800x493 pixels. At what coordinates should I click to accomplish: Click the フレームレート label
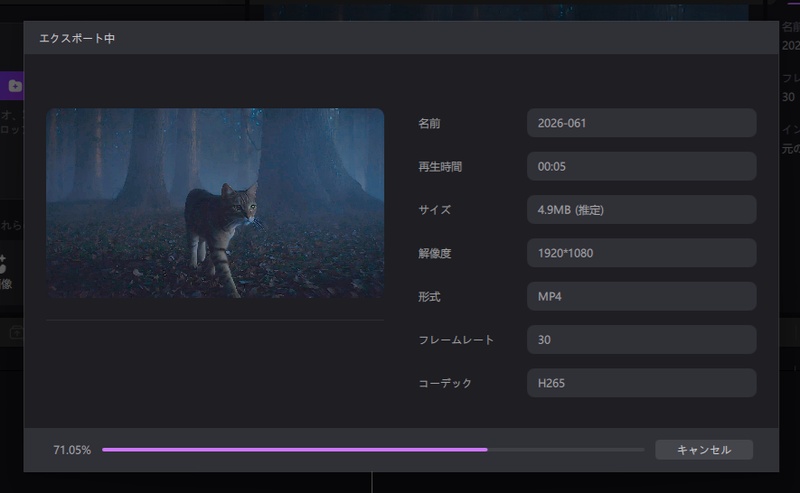click(456, 340)
